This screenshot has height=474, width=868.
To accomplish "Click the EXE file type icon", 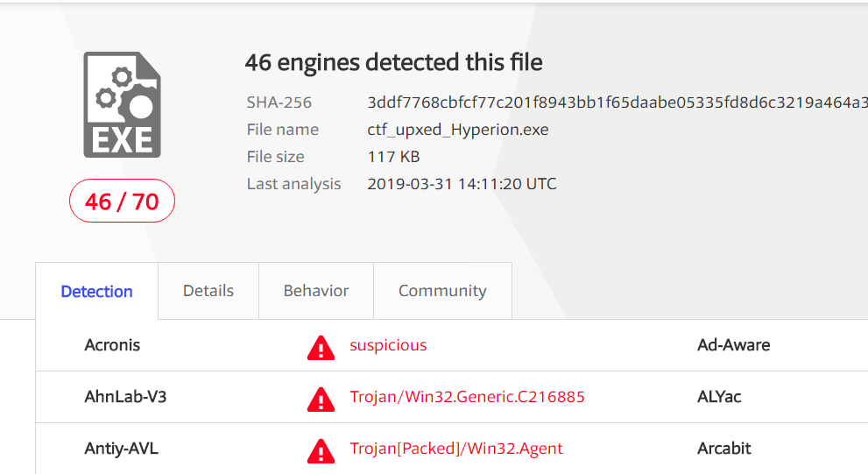I will tap(123, 104).
